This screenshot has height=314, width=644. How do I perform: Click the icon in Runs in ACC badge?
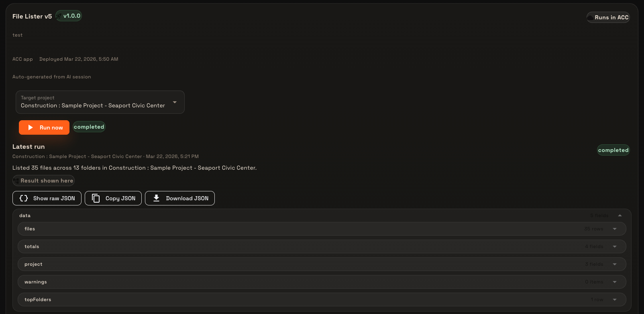[590, 17]
